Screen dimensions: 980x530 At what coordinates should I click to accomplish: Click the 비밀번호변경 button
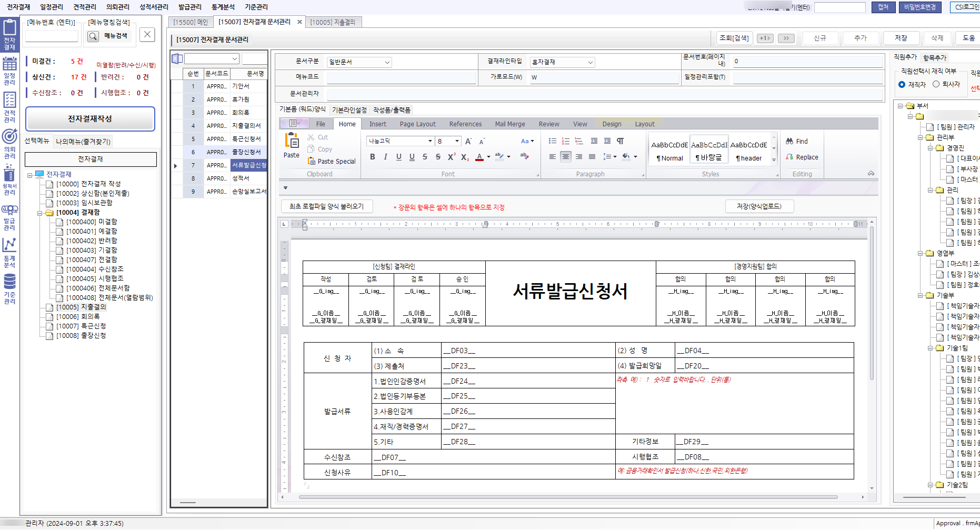(920, 7)
